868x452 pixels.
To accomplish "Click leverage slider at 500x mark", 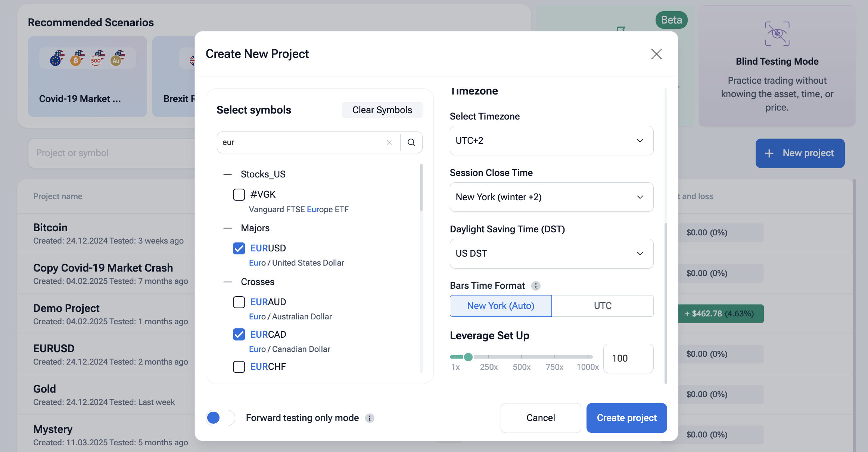I will click(x=521, y=357).
